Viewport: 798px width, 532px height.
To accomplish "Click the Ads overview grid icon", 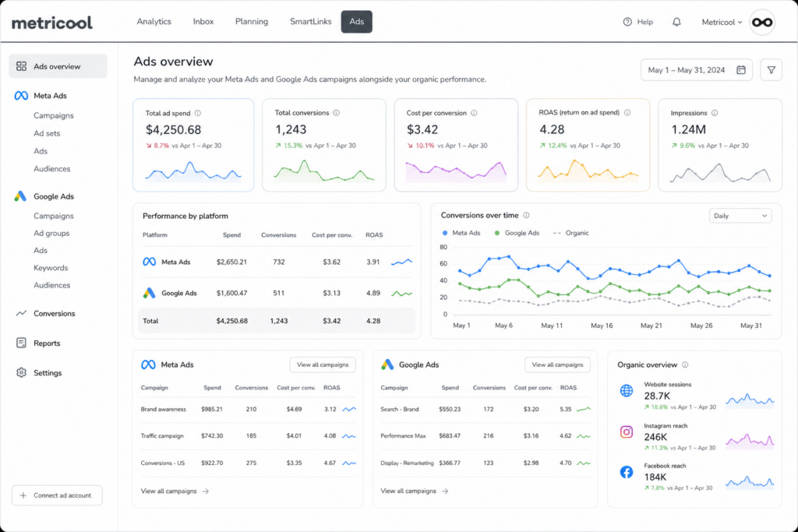I will (21, 66).
